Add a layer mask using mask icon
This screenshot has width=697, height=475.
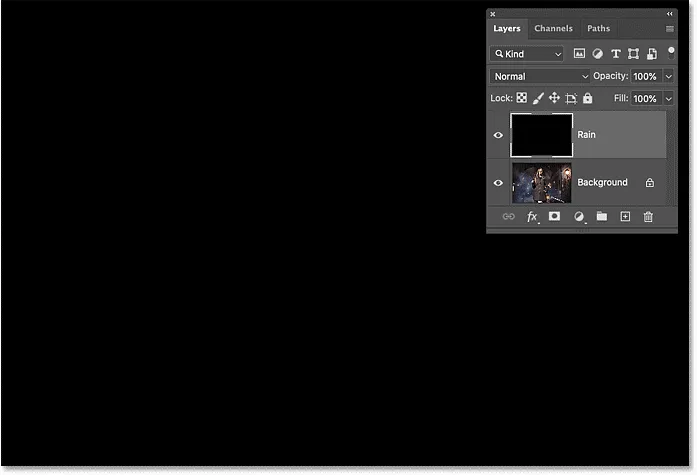(554, 216)
